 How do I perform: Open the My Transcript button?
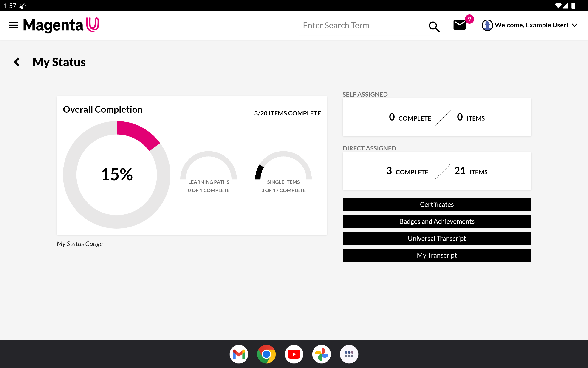coord(437,255)
